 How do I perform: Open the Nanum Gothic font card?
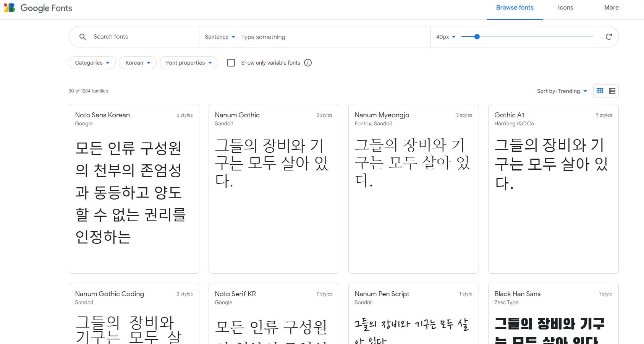274,189
